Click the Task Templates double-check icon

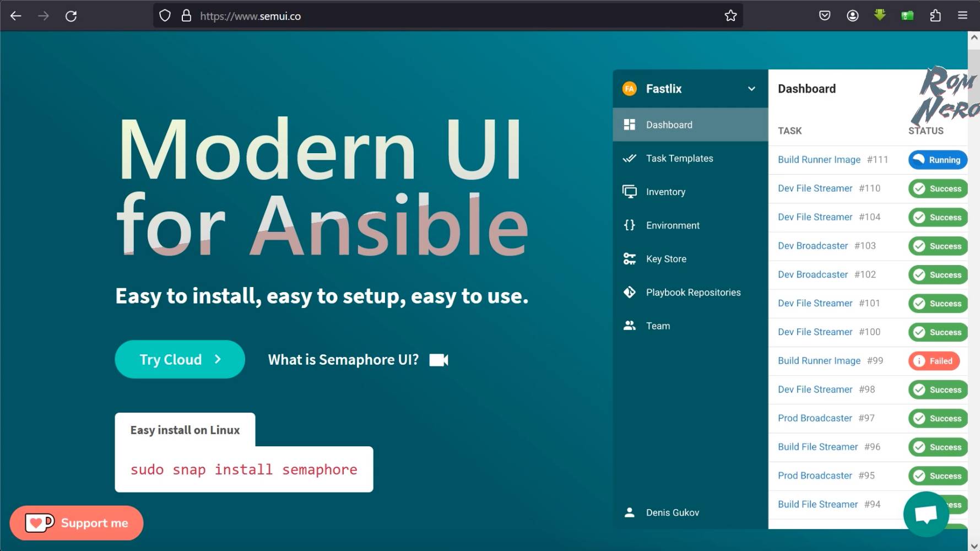(629, 158)
